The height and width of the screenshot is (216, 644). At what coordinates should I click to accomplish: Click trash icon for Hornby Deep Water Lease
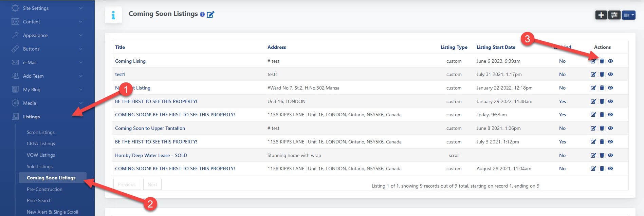coord(602,155)
